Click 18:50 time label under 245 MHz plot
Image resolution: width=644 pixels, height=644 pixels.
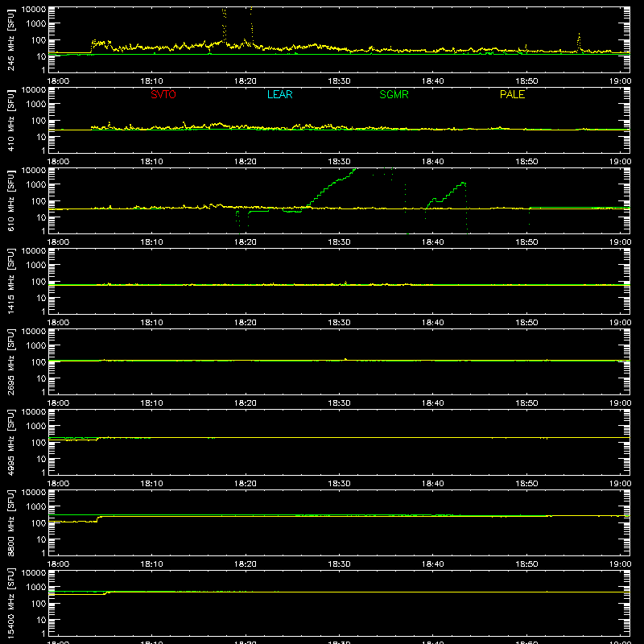tap(526, 81)
